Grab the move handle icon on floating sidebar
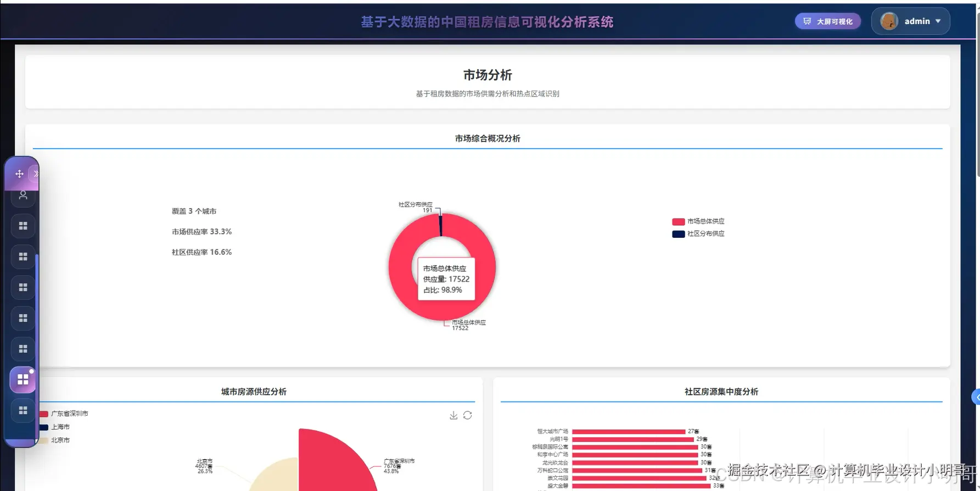Viewport: 980px width, 491px height. click(19, 174)
